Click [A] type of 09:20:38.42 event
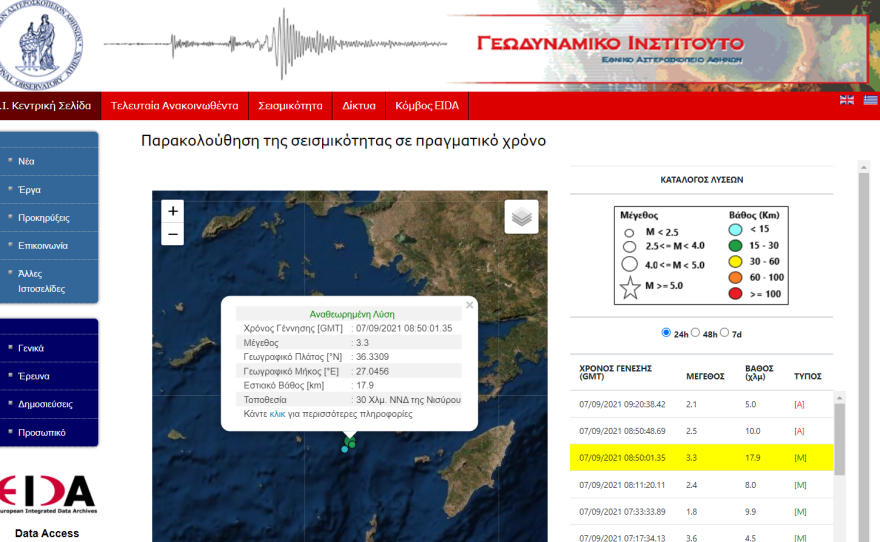 click(799, 405)
